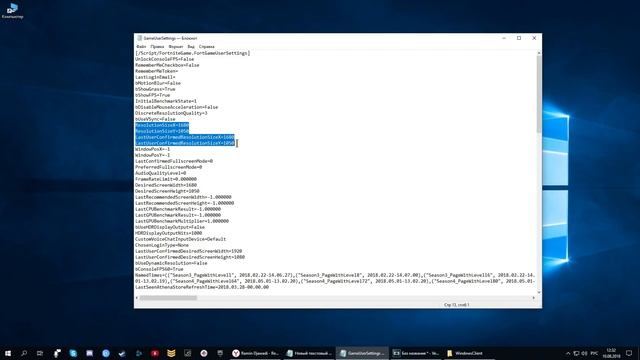This screenshot has width=640, height=360.
Task: Open the Action Center notification icon
Action: tap(629, 353)
